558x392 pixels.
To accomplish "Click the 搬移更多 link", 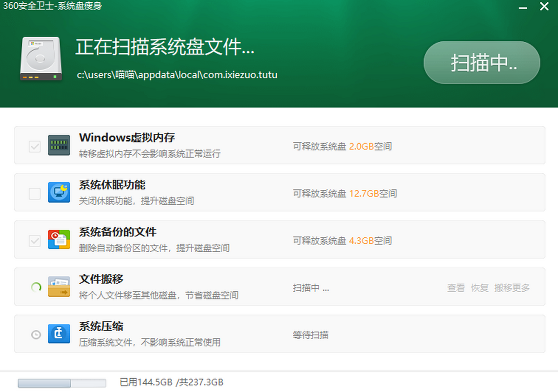I will [512, 288].
